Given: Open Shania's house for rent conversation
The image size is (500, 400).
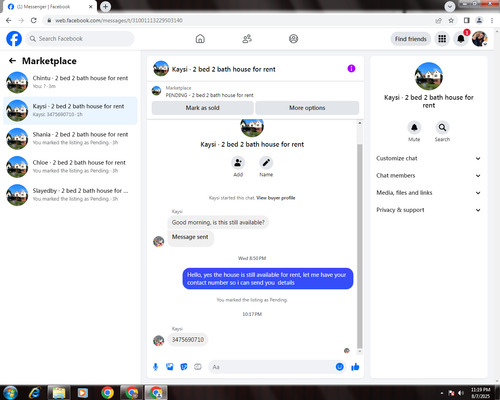Looking at the screenshot, I should pos(70,139).
